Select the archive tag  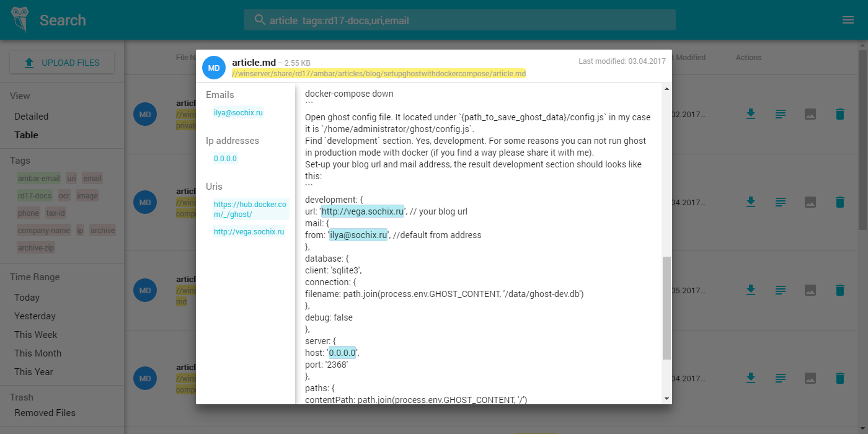(103, 231)
